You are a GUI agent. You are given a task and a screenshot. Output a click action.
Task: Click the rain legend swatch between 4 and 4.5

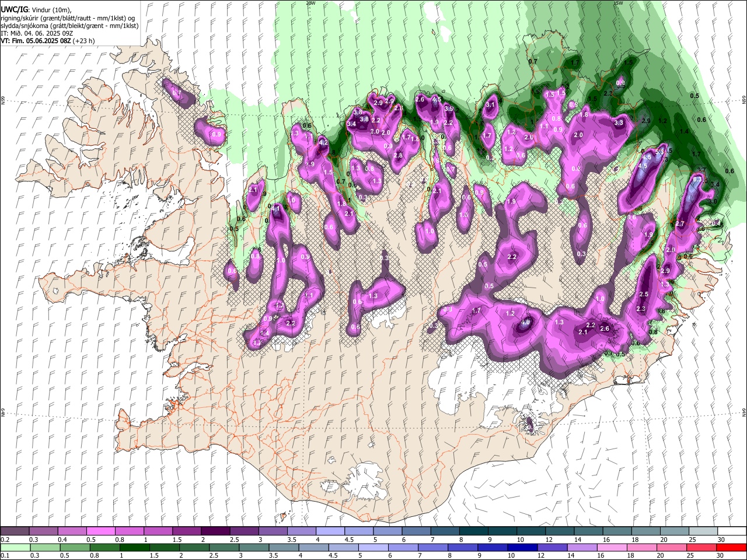[x=313, y=547]
